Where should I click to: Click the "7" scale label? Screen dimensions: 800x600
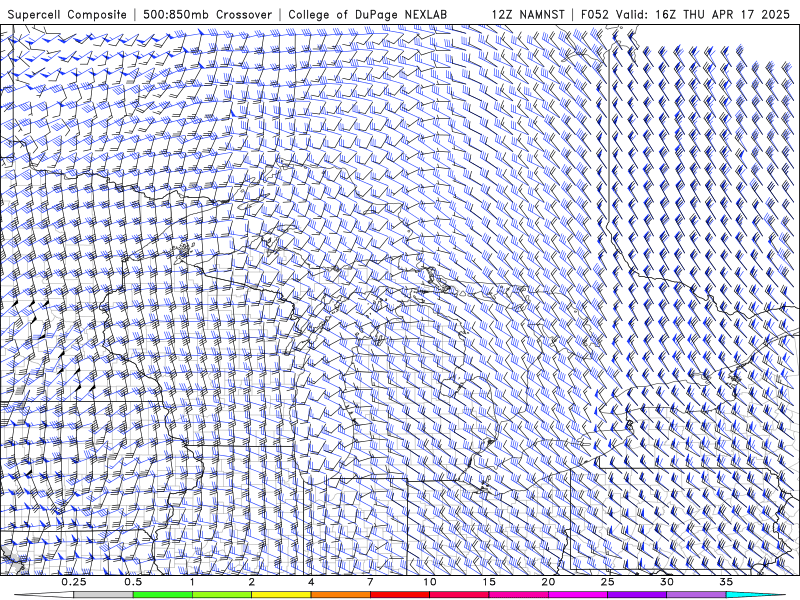pyautogui.click(x=370, y=582)
